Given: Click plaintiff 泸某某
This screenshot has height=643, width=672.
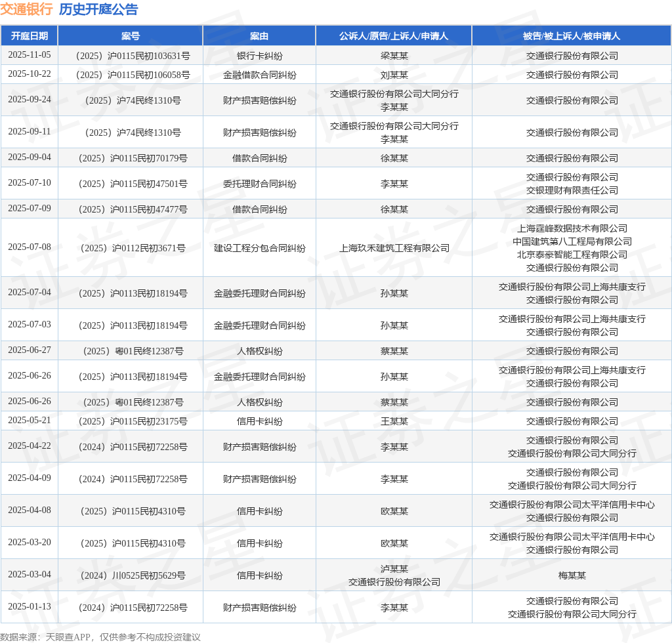Looking at the screenshot, I should [394, 570].
